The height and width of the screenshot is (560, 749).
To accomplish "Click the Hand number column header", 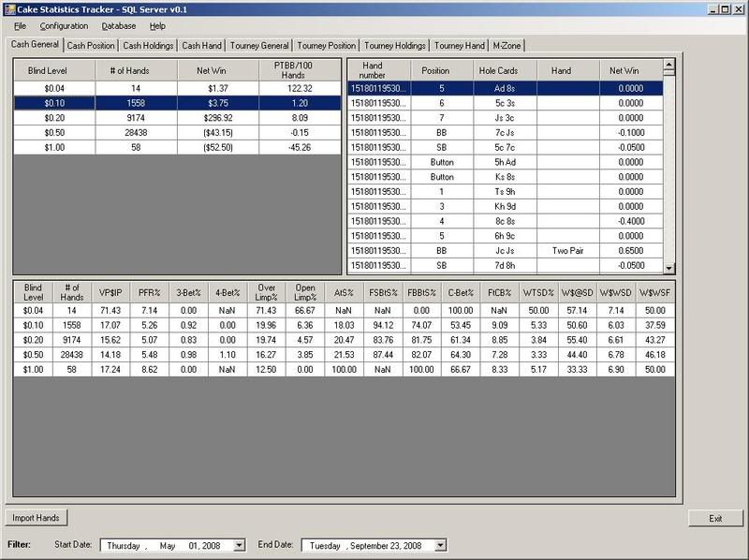I will [x=379, y=71].
